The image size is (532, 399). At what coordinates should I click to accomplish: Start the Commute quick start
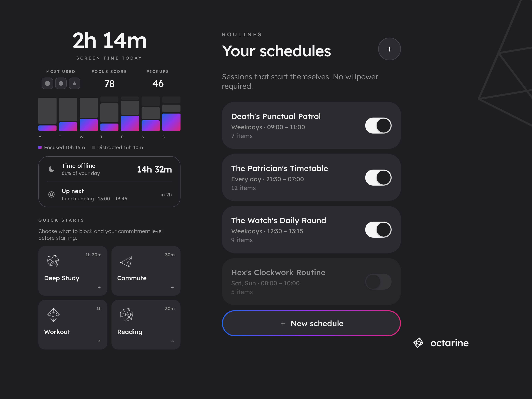tap(146, 271)
